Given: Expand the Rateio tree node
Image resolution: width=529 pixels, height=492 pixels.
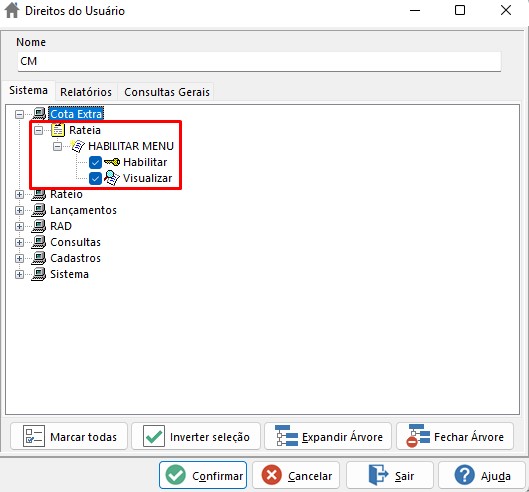Looking at the screenshot, I should (19, 194).
